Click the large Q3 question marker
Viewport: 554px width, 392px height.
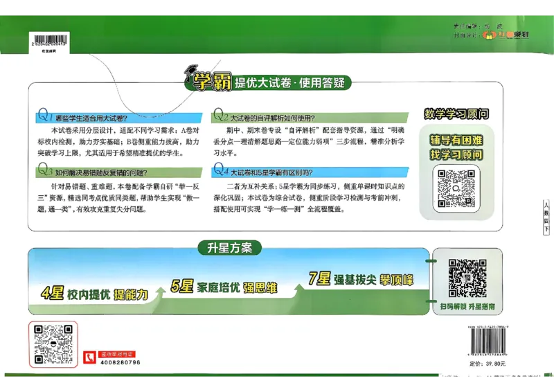pyautogui.click(x=45, y=169)
